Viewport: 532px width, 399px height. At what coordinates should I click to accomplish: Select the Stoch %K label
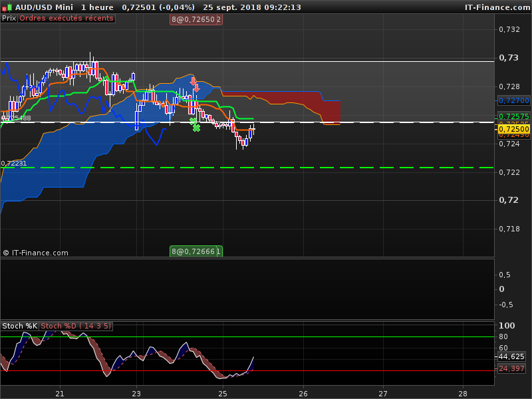tap(20, 326)
